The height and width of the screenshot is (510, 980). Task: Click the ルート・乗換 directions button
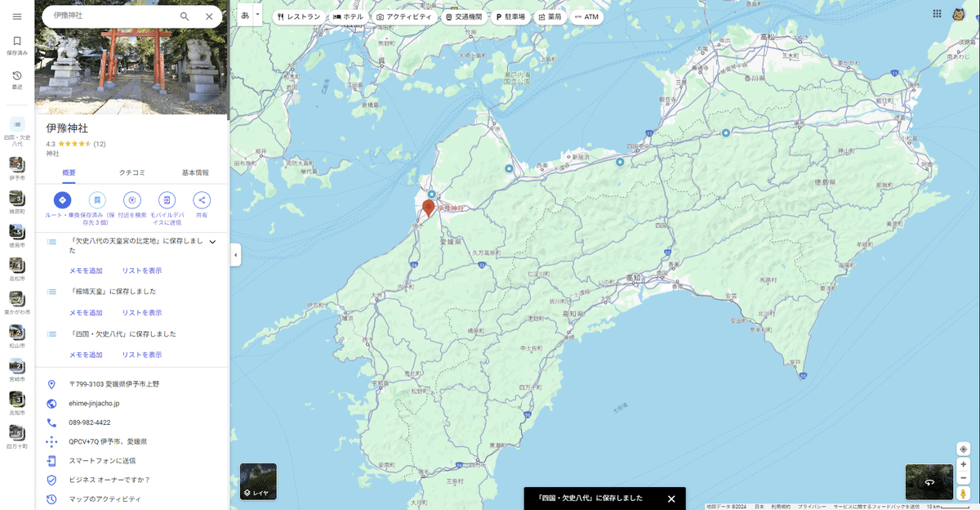pyautogui.click(x=63, y=200)
